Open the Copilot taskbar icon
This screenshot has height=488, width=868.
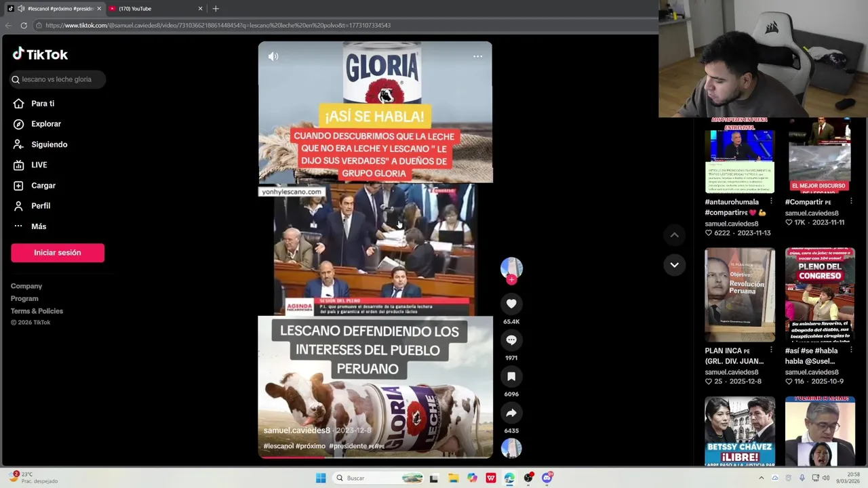(x=472, y=478)
